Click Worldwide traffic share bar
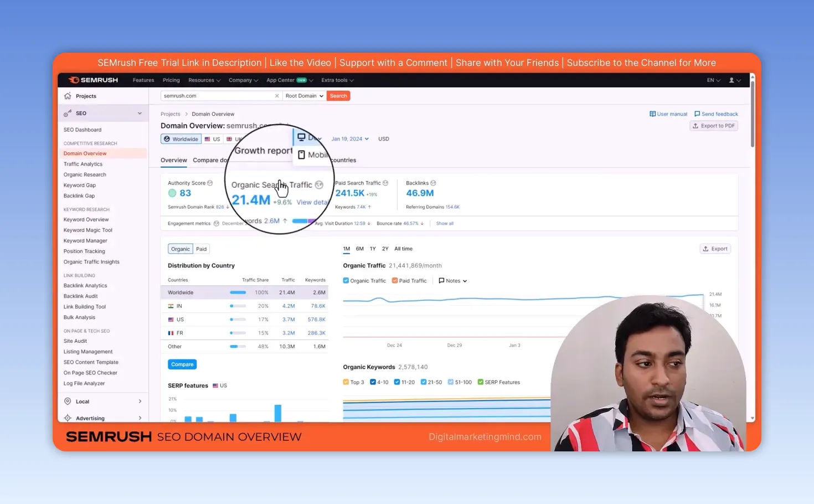814x504 pixels. pyautogui.click(x=238, y=292)
